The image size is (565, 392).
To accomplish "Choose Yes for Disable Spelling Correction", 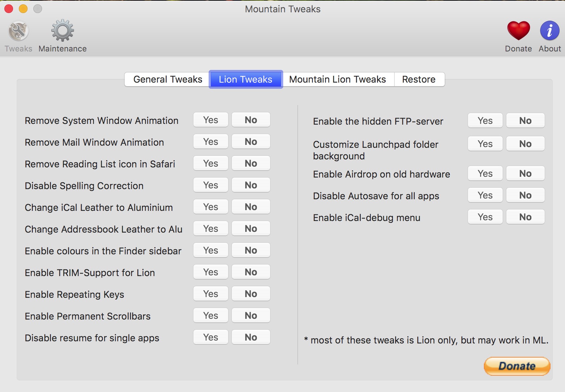I will point(211,185).
